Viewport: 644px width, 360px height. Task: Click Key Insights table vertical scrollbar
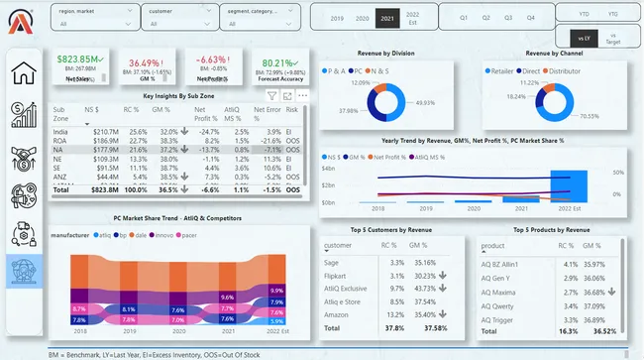(305, 145)
